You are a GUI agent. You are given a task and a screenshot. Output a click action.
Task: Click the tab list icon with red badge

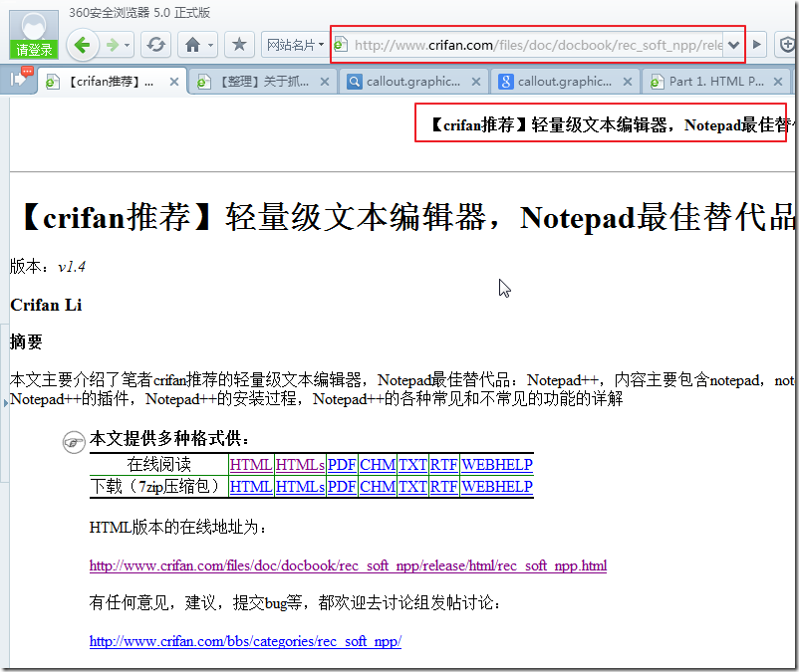click(x=20, y=78)
